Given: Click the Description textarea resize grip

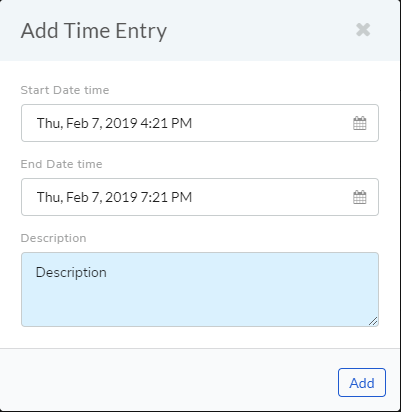Looking at the screenshot, I should coord(373,321).
